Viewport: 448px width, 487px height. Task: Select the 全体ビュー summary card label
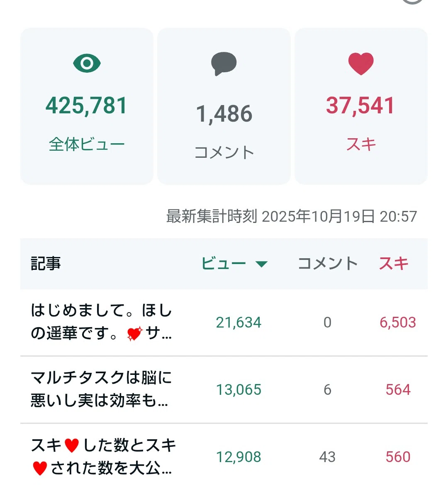(87, 144)
